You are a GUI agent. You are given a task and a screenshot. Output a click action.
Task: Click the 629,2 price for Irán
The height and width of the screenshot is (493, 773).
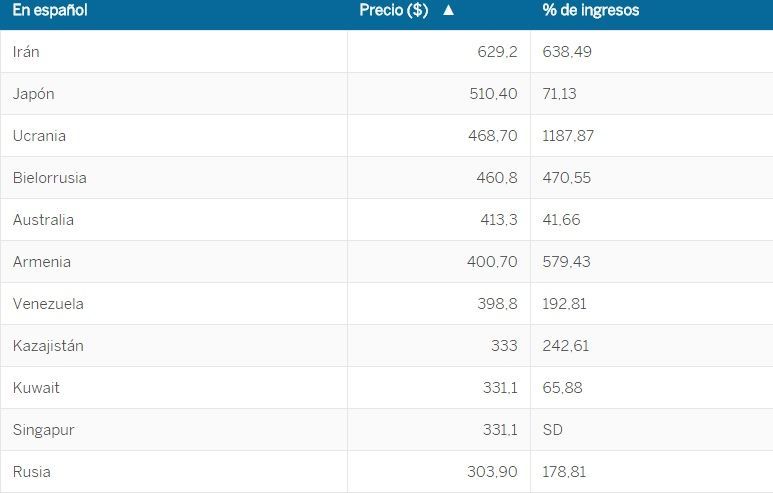pos(497,52)
